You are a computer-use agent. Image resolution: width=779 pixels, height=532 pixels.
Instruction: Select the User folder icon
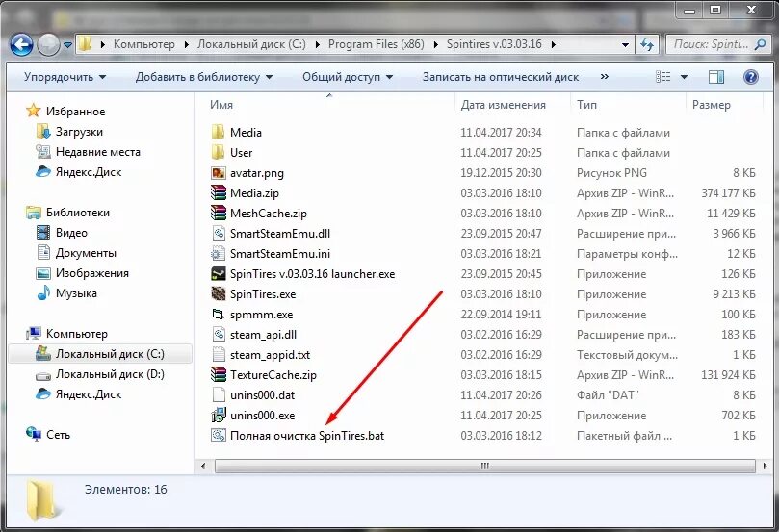tap(218, 152)
